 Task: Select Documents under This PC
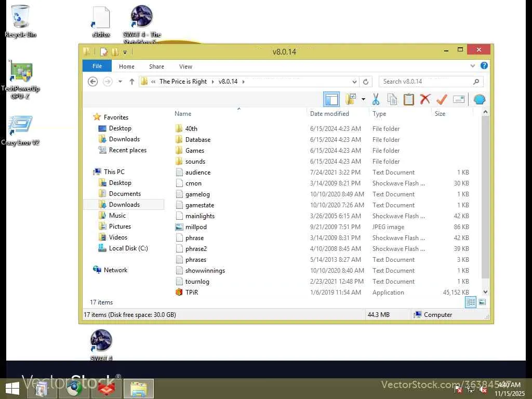[x=125, y=193]
